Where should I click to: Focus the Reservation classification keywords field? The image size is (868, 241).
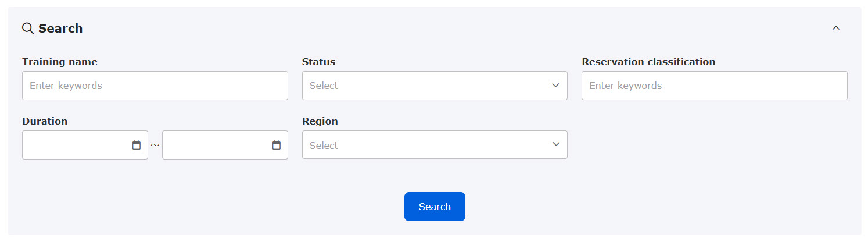click(715, 86)
